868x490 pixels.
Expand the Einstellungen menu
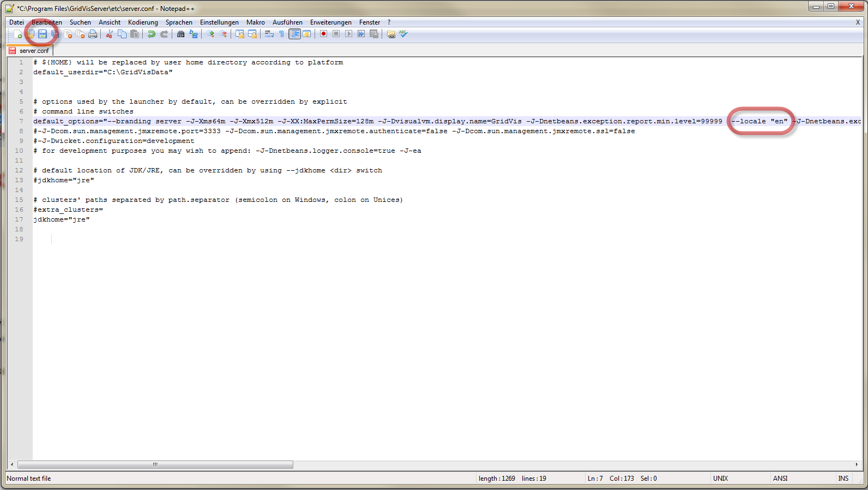219,22
